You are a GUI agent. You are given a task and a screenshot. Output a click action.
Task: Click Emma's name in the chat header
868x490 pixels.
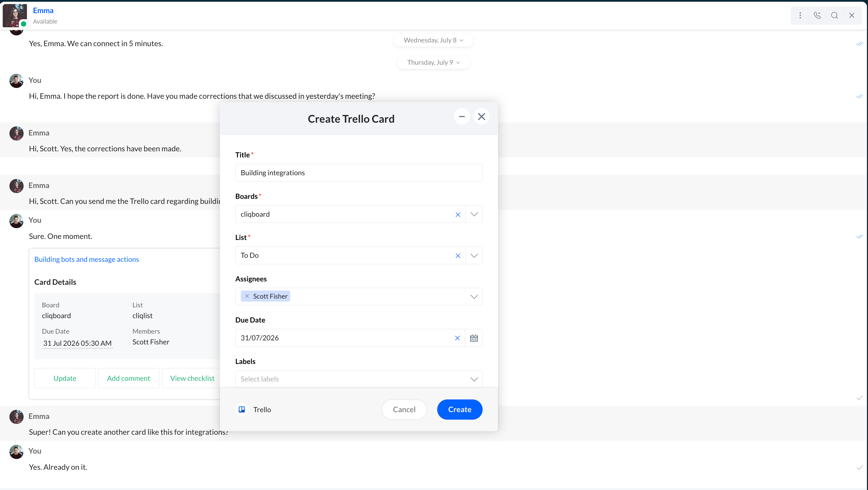pos(43,10)
